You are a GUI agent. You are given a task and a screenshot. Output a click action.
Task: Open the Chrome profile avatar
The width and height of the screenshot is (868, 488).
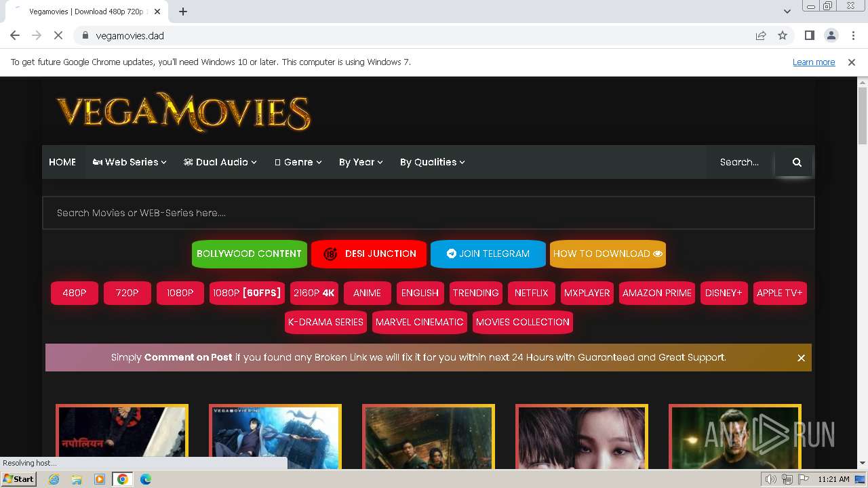pos(831,35)
